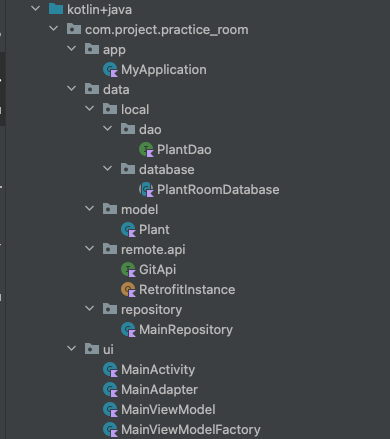
Task: Click the repository package folder icon
Action: click(110, 309)
